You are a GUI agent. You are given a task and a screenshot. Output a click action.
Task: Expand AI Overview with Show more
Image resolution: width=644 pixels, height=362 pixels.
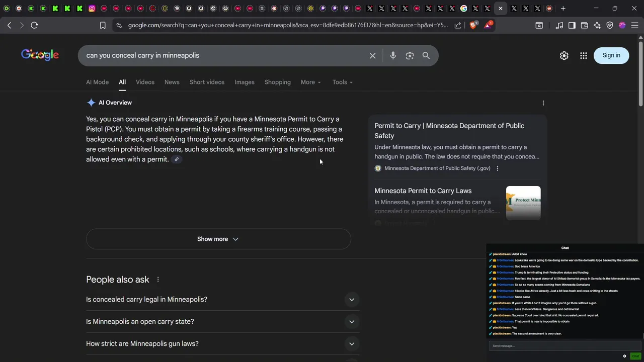218,239
